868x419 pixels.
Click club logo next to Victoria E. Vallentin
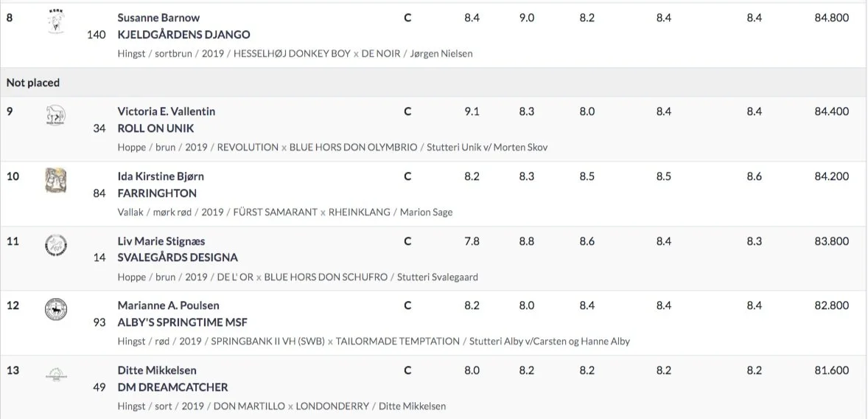[x=55, y=115]
